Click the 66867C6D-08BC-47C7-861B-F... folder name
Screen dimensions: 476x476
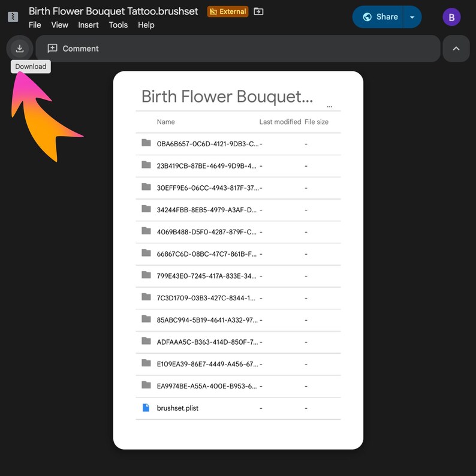pos(206,254)
